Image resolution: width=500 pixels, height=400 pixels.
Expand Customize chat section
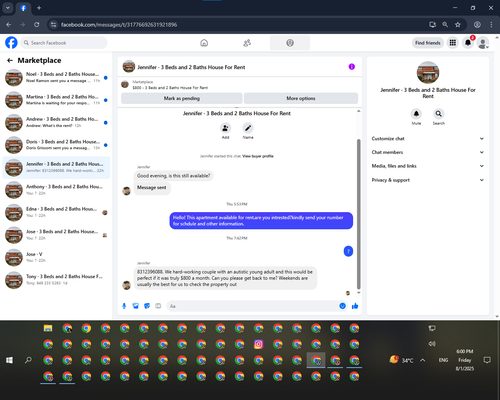pyautogui.click(x=428, y=139)
